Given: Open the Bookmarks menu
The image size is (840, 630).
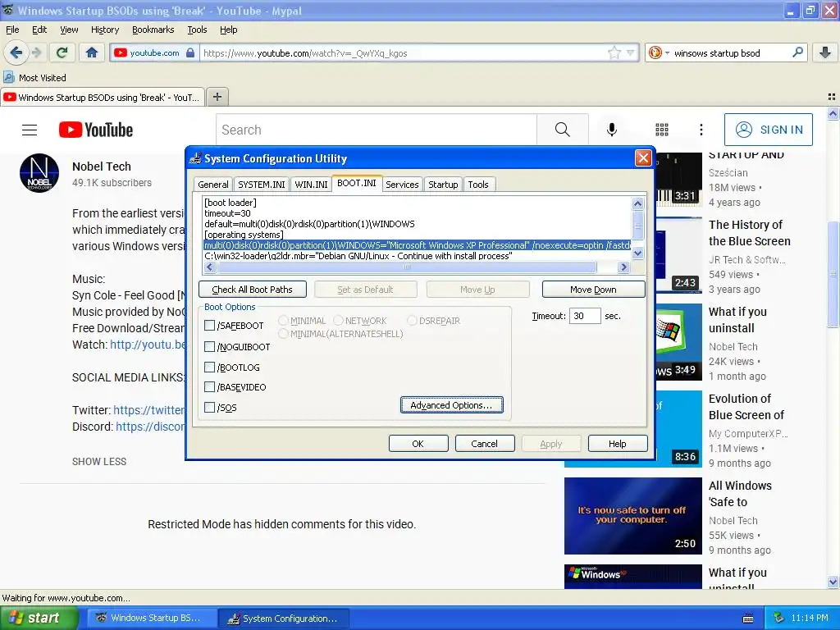Looking at the screenshot, I should click(x=153, y=30).
